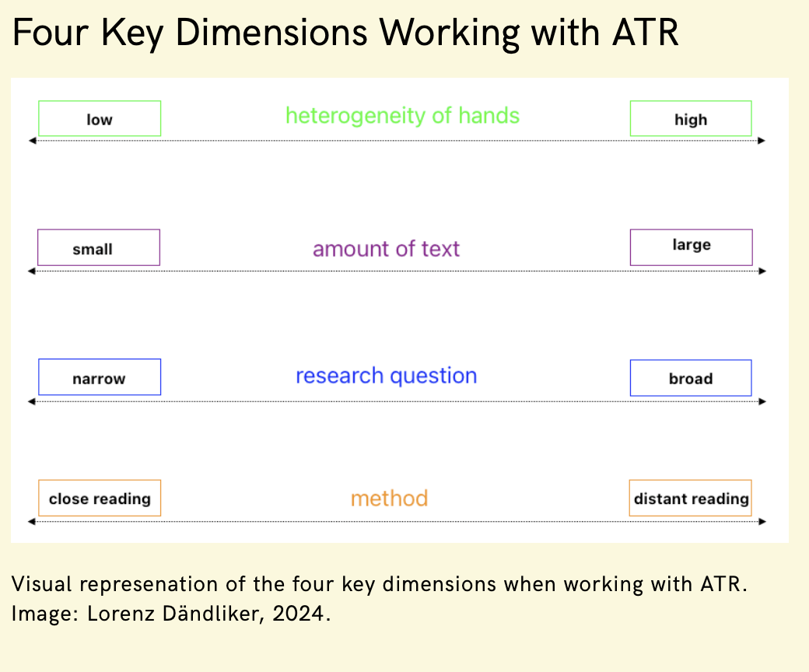
Task: Select the orange 'distant reading' box
Action: 690,498
